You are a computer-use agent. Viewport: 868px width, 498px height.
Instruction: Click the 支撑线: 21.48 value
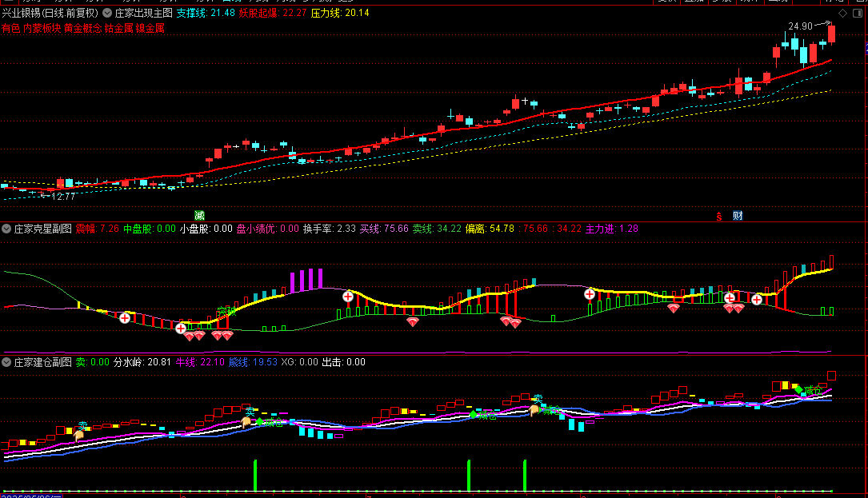tap(206, 13)
